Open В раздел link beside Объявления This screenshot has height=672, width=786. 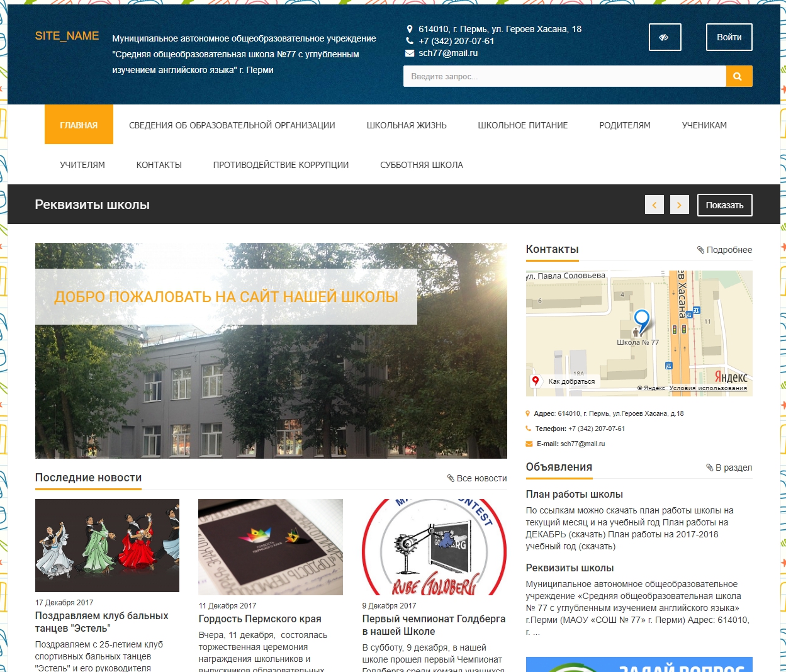(729, 468)
